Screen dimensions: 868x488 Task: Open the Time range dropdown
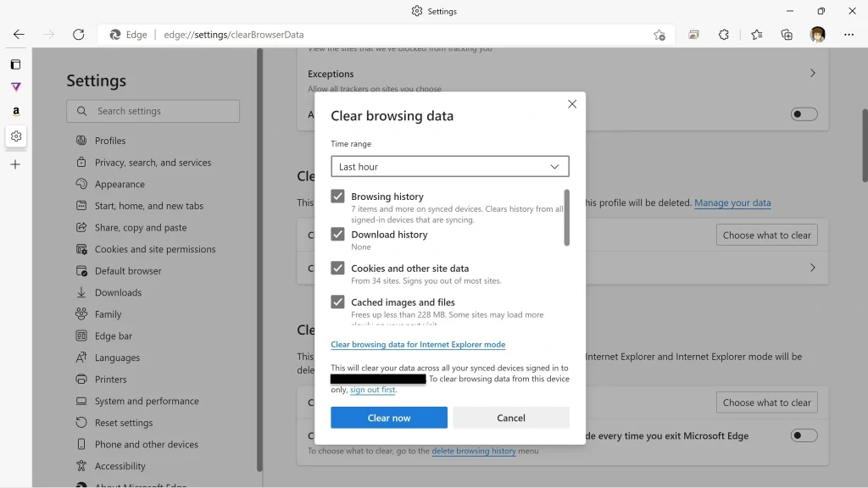(x=449, y=166)
